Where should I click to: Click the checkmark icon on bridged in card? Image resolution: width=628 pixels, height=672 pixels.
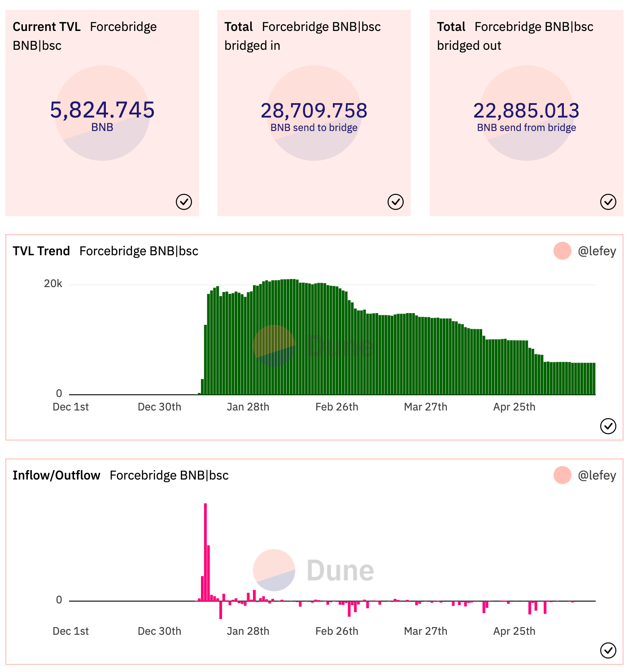(x=396, y=202)
